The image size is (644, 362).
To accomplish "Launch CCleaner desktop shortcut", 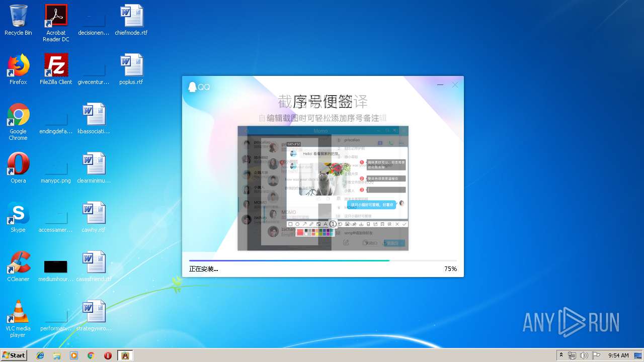I will point(18,266).
